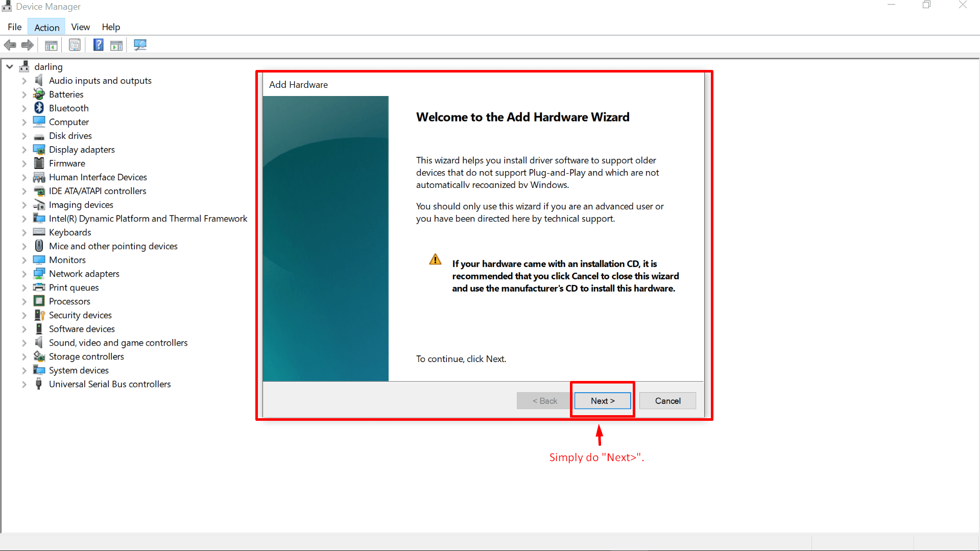Image resolution: width=980 pixels, height=551 pixels.
Task: Click the 'To continue, click Next.' text
Action: (x=461, y=359)
